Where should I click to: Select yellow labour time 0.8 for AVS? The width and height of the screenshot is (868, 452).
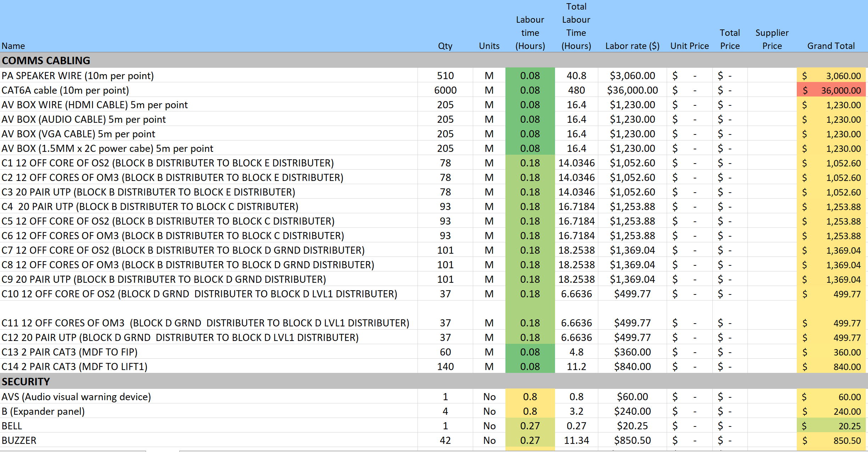tap(530, 397)
